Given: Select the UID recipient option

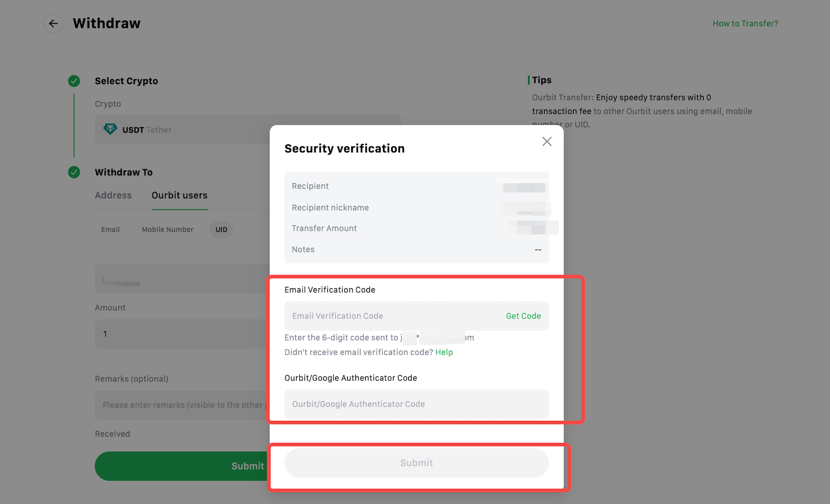Looking at the screenshot, I should point(221,230).
